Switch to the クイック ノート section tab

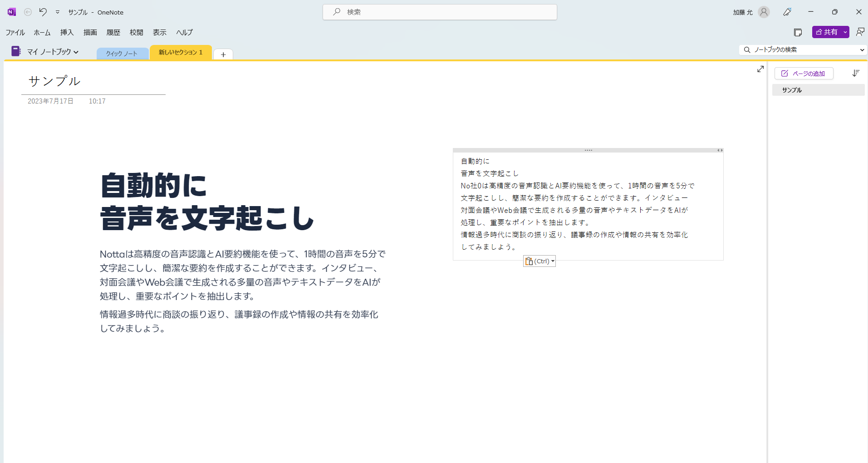tap(122, 54)
